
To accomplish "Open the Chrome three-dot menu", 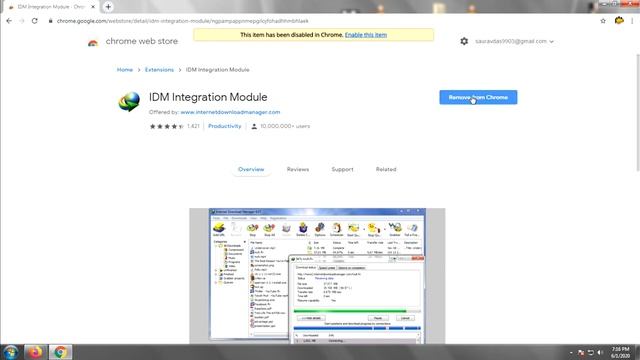I will click(632, 21).
